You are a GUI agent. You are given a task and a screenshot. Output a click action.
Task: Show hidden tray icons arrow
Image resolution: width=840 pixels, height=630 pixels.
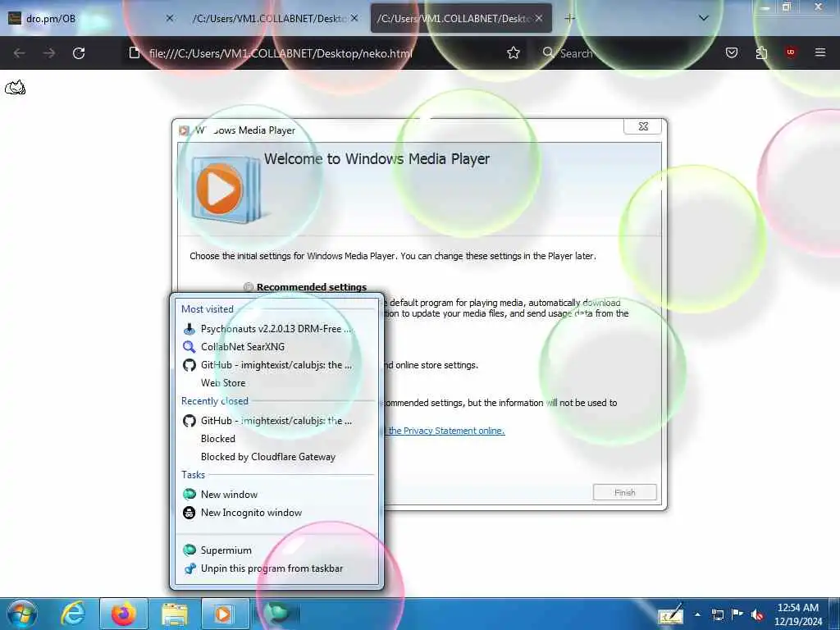point(697,614)
